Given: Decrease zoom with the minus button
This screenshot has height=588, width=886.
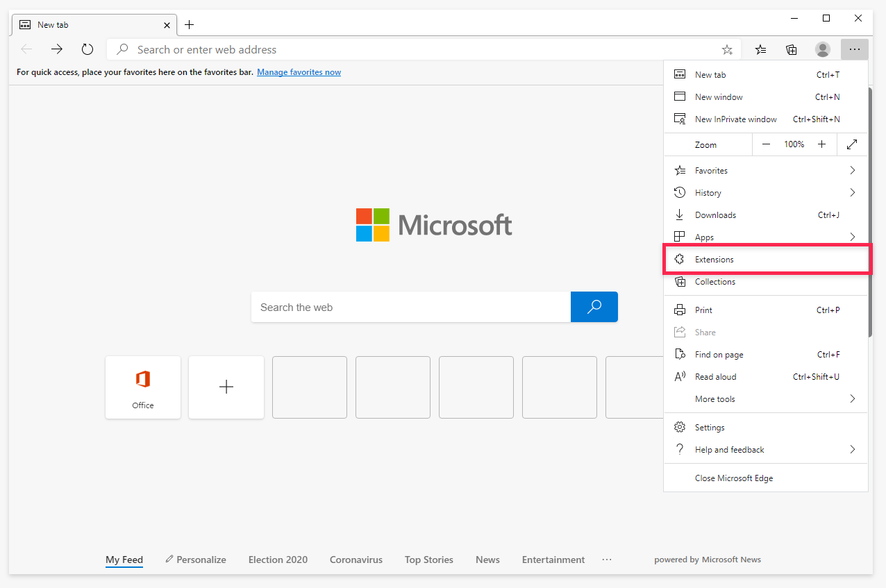Looking at the screenshot, I should (766, 144).
